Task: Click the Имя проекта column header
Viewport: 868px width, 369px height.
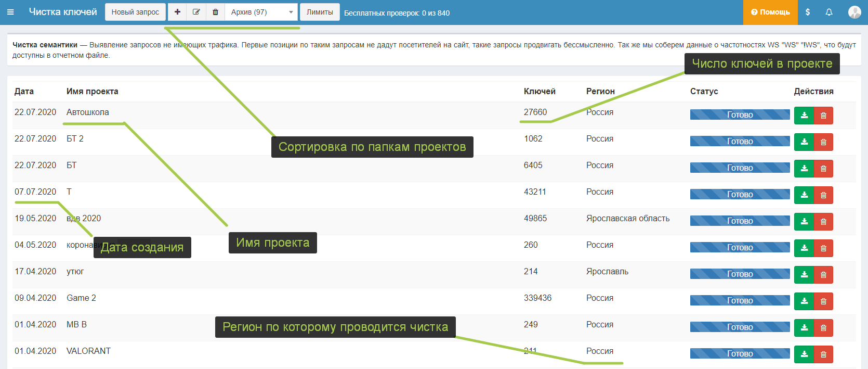Action: (93, 92)
